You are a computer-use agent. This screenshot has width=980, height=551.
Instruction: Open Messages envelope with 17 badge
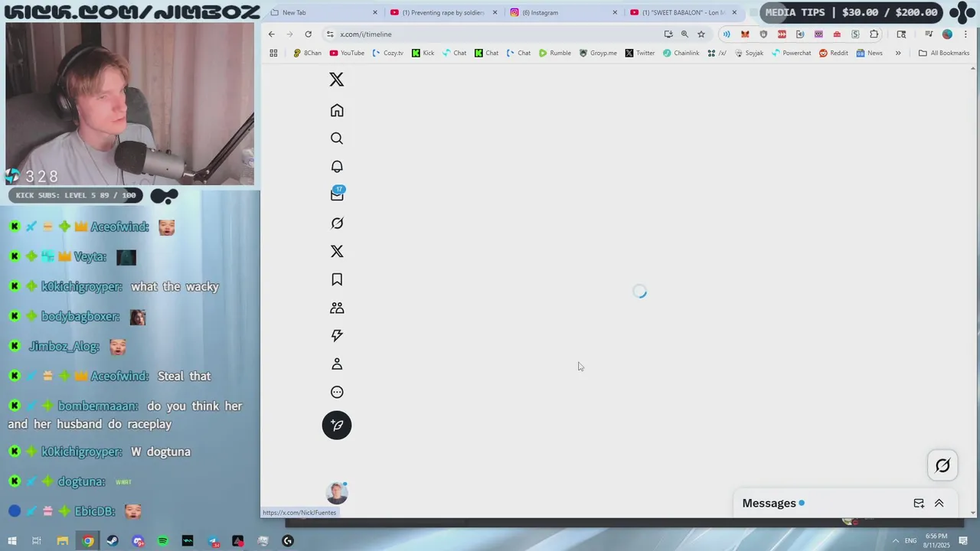[x=337, y=194]
